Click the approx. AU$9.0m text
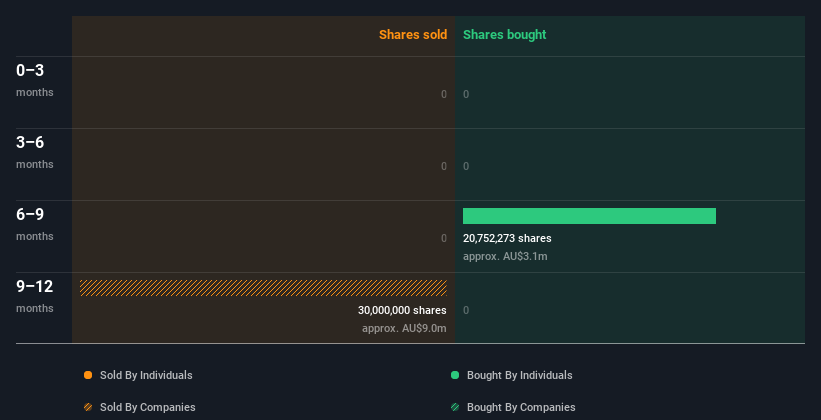The width and height of the screenshot is (821, 420). click(404, 329)
